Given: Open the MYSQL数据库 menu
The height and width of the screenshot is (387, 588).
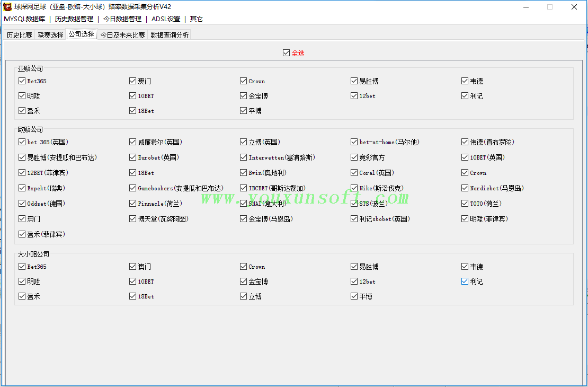Looking at the screenshot, I should 24,19.
